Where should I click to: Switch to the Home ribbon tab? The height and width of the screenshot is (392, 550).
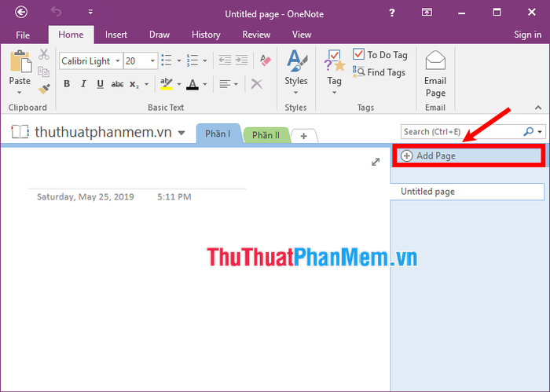click(71, 35)
